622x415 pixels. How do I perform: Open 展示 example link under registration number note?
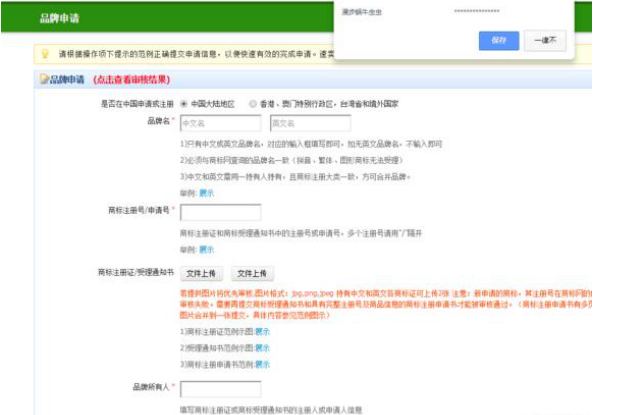coord(207,250)
